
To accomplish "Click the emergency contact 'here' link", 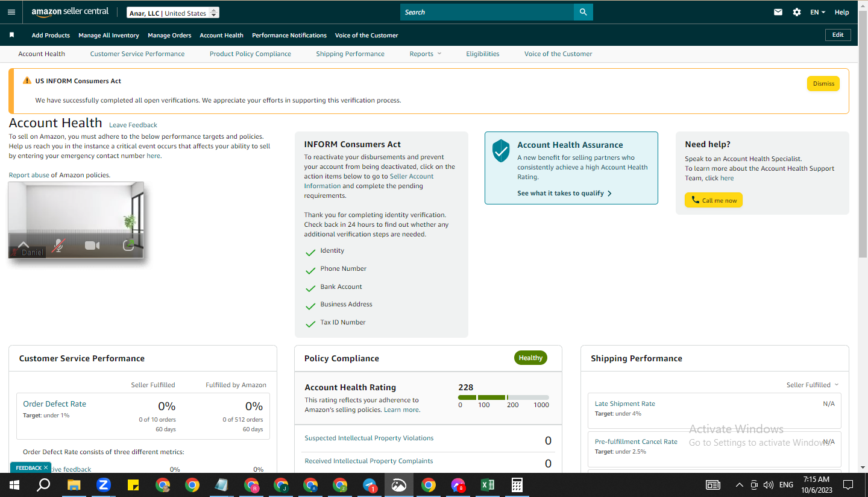I will (x=154, y=156).
